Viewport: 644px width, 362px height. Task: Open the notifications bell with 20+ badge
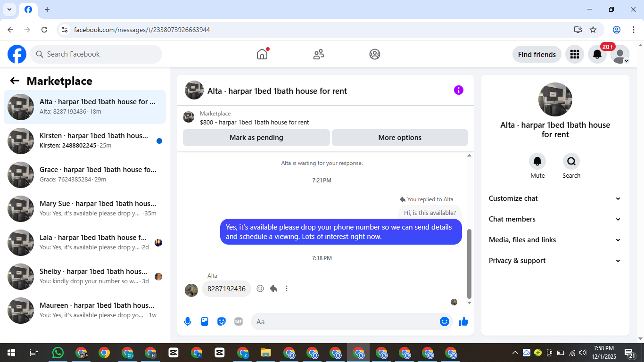[597, 54]
